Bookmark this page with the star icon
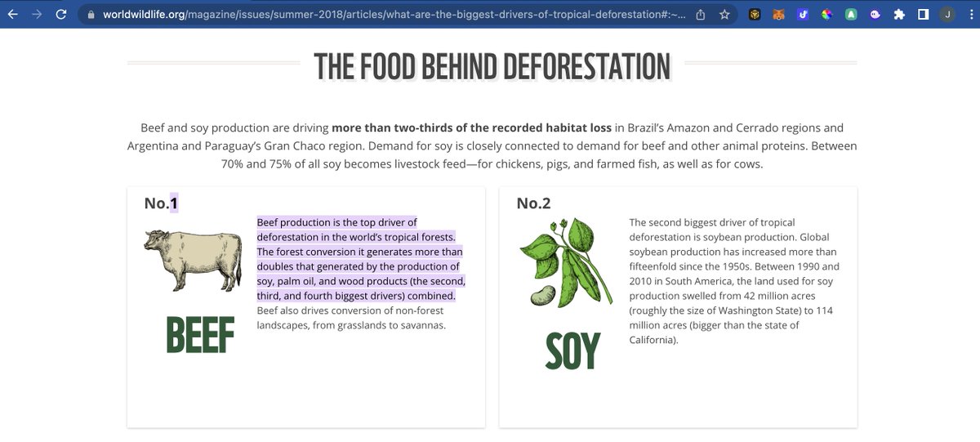The width and height of the screenshot is (980, 442). 724,14
